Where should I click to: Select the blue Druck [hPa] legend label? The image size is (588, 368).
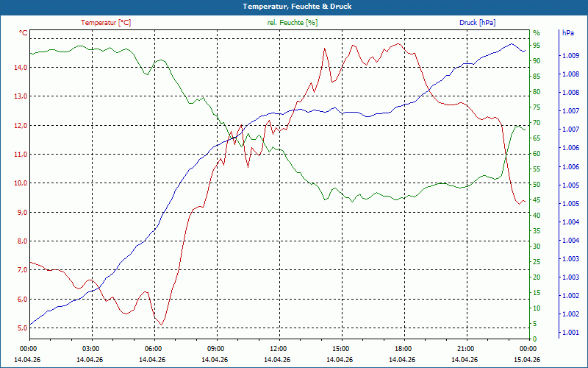point(477,23)
